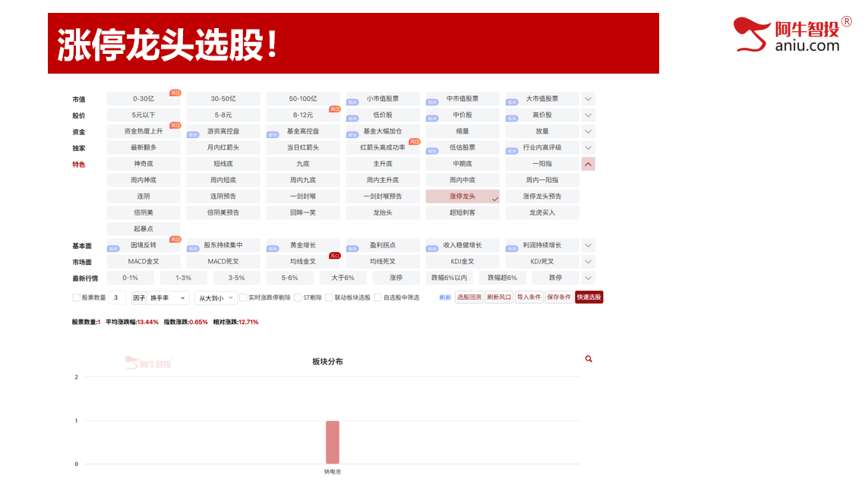The height and width of the screenshot is (488, 868).
Task: Click the 钠电池 bar in the chart
Action: pos(332,442)
